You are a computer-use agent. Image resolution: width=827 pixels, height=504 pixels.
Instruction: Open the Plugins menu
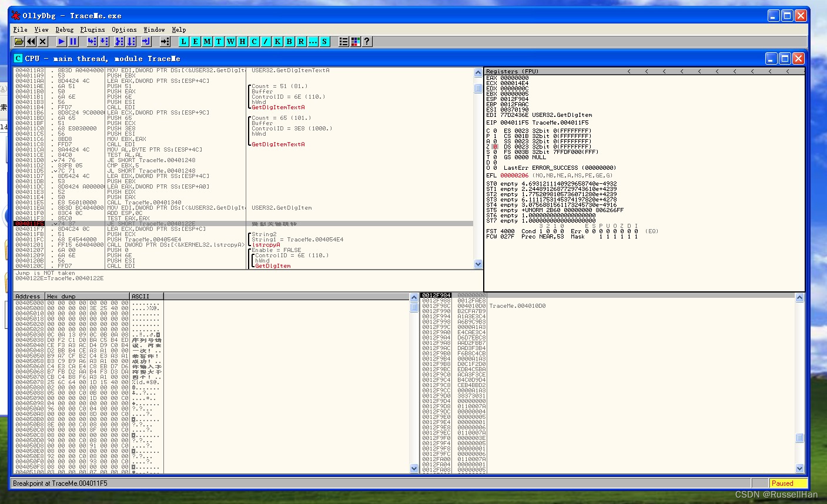click(92, 29)
